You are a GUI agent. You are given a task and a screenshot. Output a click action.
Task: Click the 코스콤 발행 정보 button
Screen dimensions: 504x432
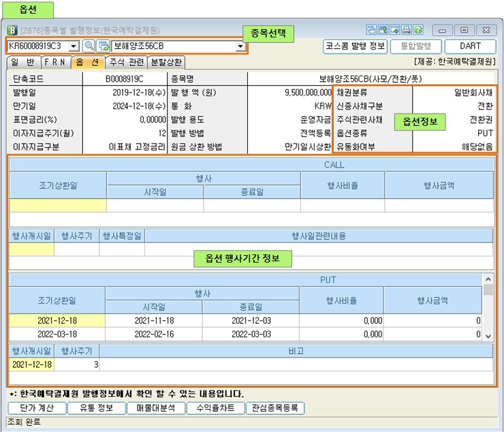click(355, 46)
